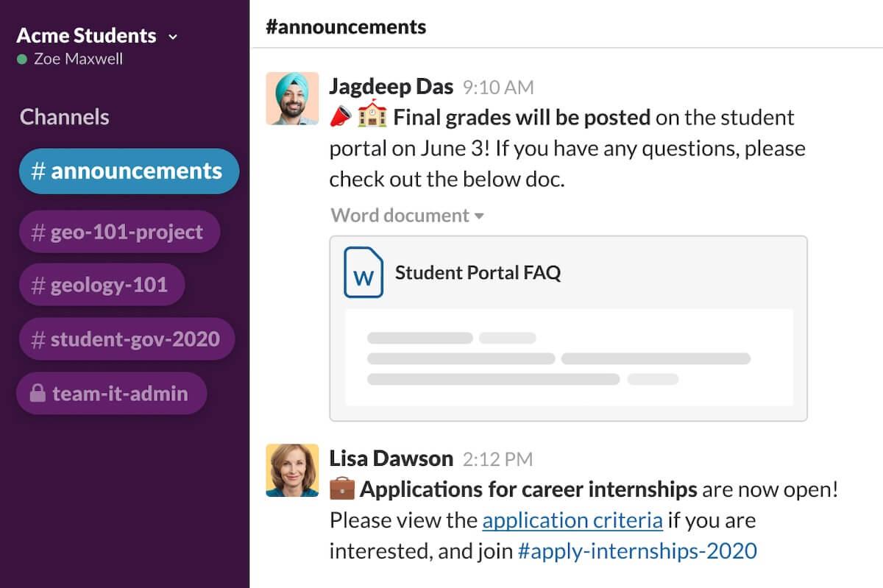
Task: Go to the student-gov-2020 channel
Action: [127, 339]
